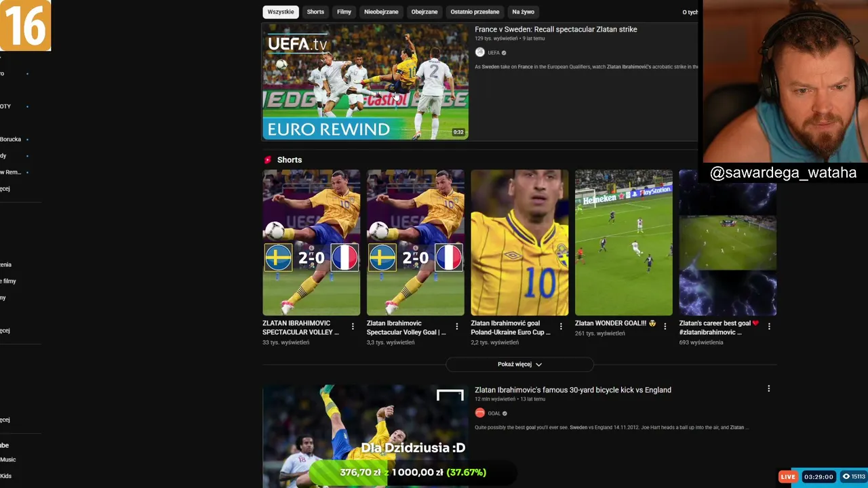Select the Obejrzane filter chip

pyautogui.click(x=425, y=12)
